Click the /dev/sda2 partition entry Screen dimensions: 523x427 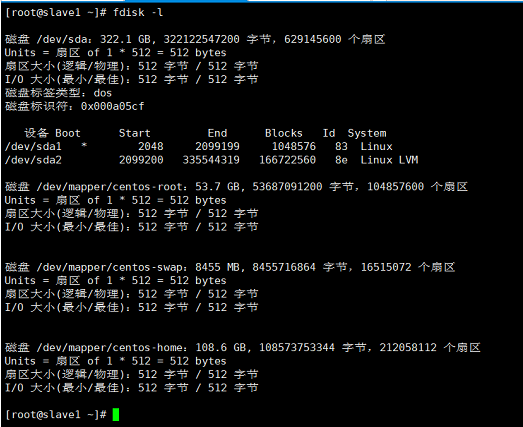[x=33, y=160]
